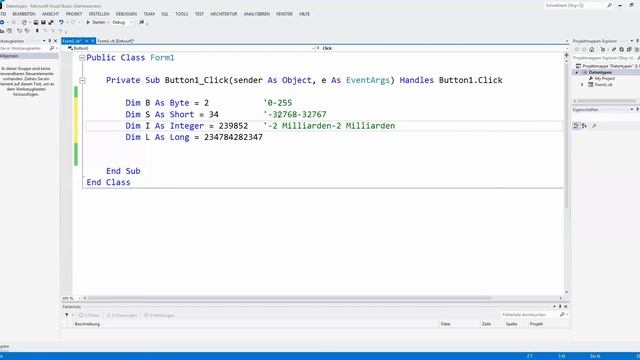Click the Beschreibung column header
Image resolution: width=640 pixels, height=360 pixels.
pos(87,324)
